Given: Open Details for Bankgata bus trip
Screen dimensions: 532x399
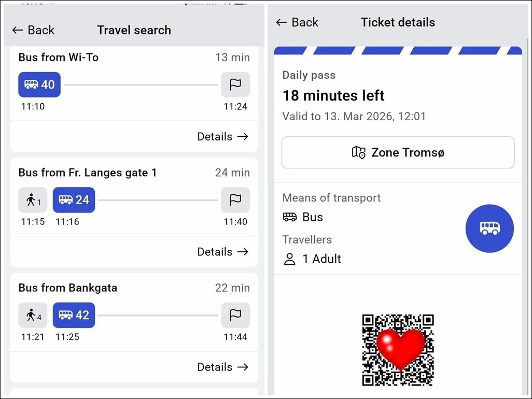Looking at the screenshot, I should pos(222,367).
